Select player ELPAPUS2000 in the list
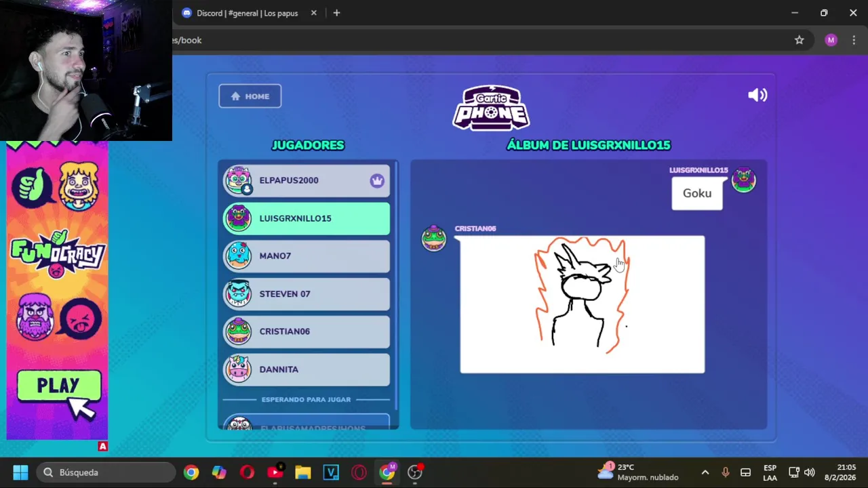Screen dimensions: 868x488 click(307, 180)
